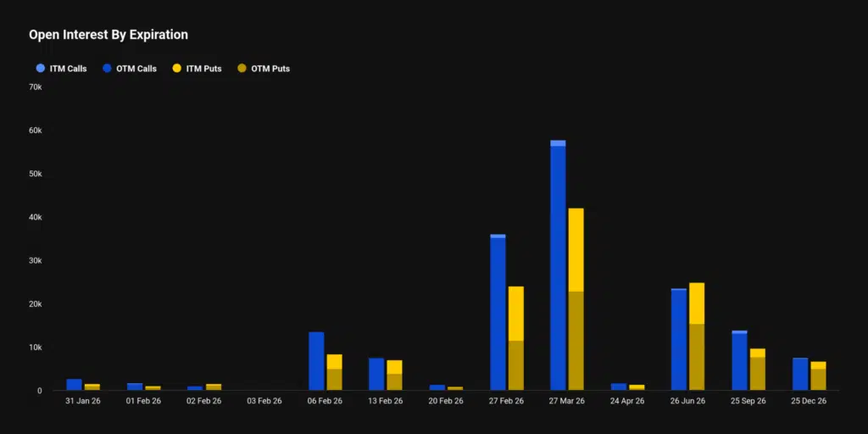The image size is (868, 434).
Task: Select the blue calls bar for 25 Sep 26
Action: coord(739,362)
